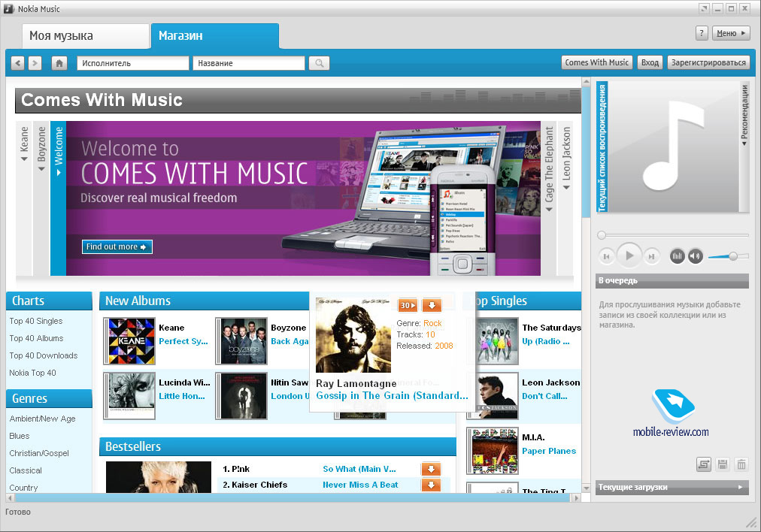
Task: Open the Lucinda Williams album cover
Action: (129, 396)
